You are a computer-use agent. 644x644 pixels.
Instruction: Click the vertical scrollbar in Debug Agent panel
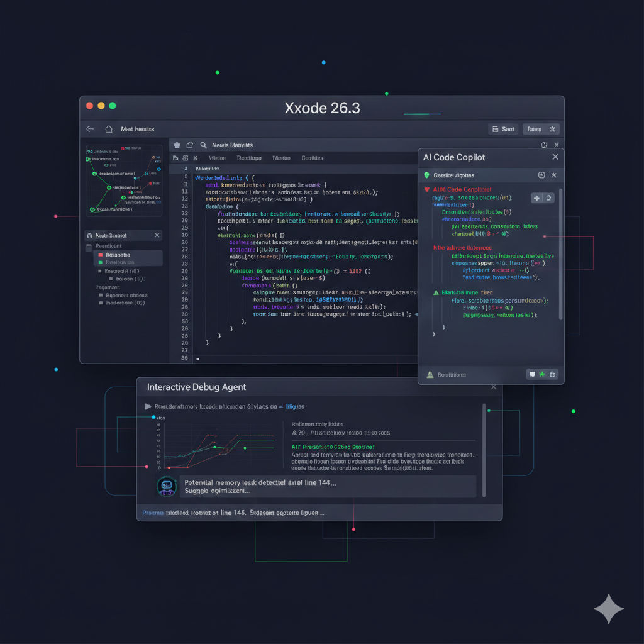(x=483, y=450)
